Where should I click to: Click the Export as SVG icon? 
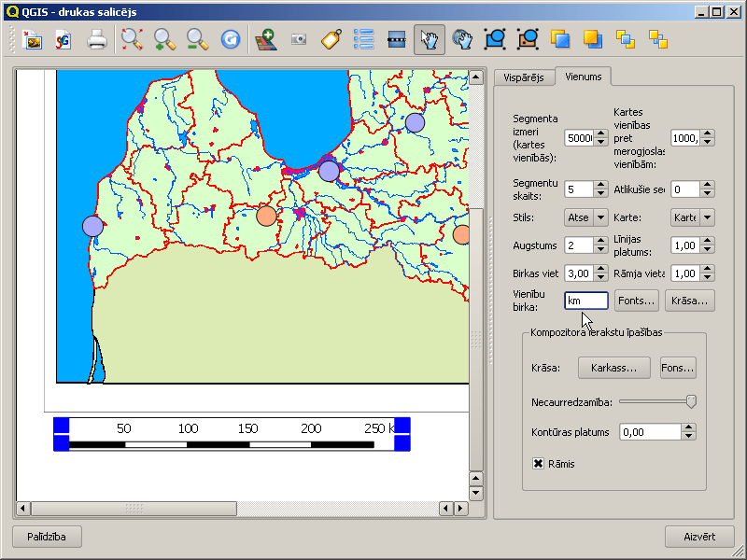pos(63,40)
